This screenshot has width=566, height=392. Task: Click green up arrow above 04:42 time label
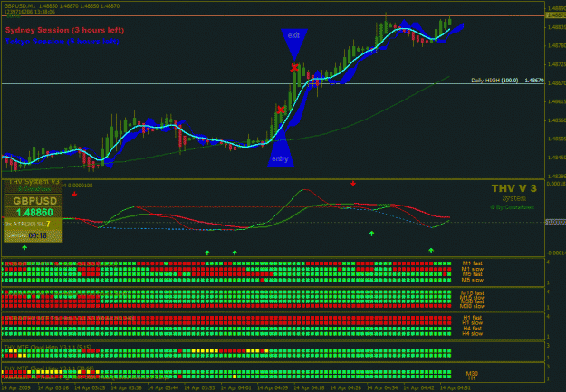(431, 250)
